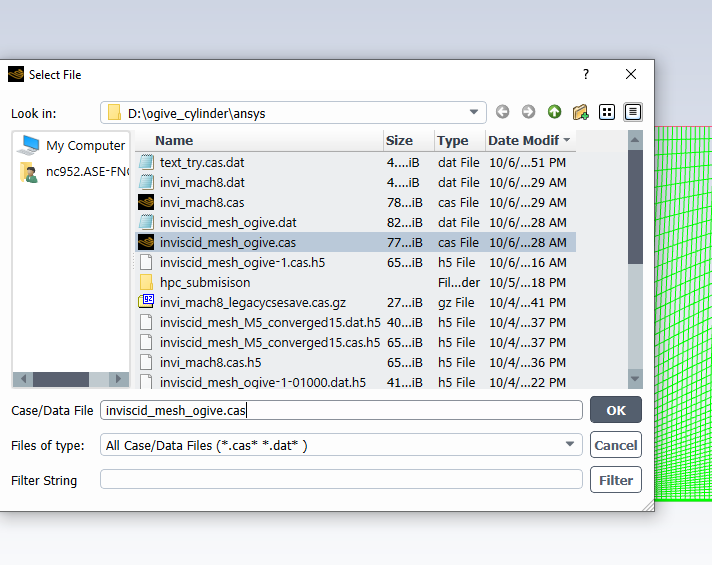Click the Back navigation arrow icon
Screen dimensions: 712x565
pos(502,112)
